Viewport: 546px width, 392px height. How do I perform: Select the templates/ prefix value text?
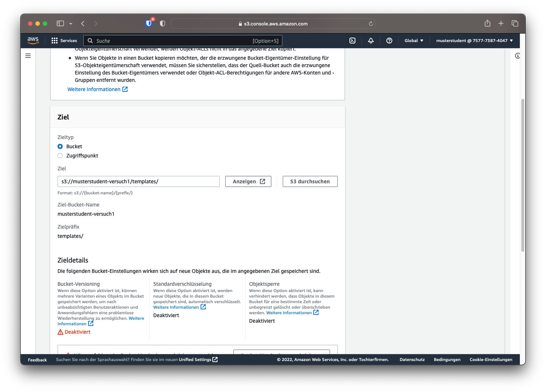[70, 236]
